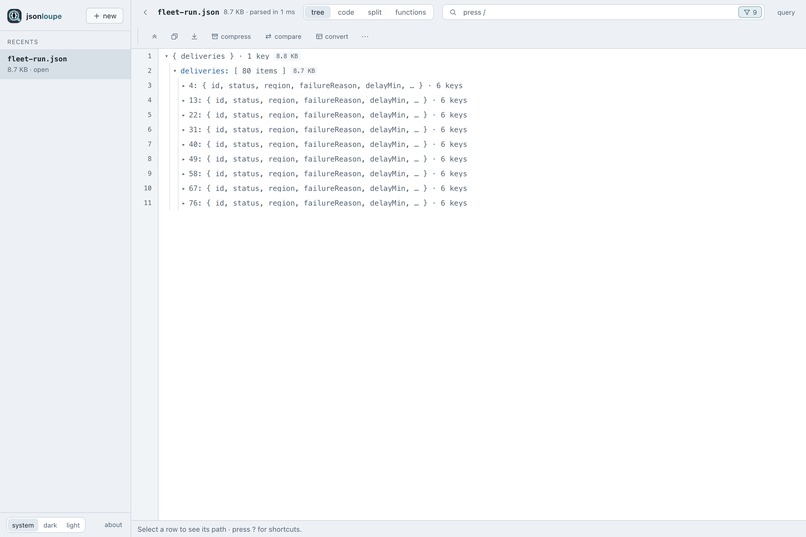This screenshot has height=537, width=806.
Task: Click the compress button
Action: (x=231, y=36)
